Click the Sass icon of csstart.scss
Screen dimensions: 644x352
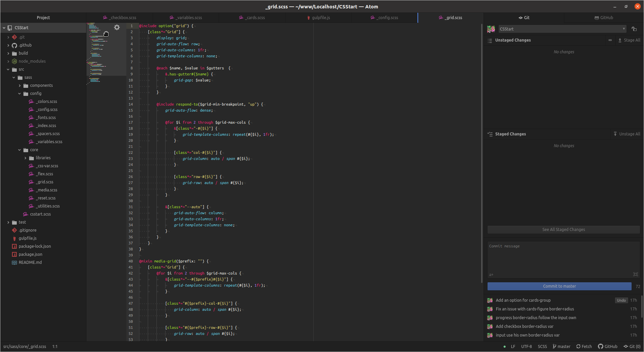pos(25,214)
